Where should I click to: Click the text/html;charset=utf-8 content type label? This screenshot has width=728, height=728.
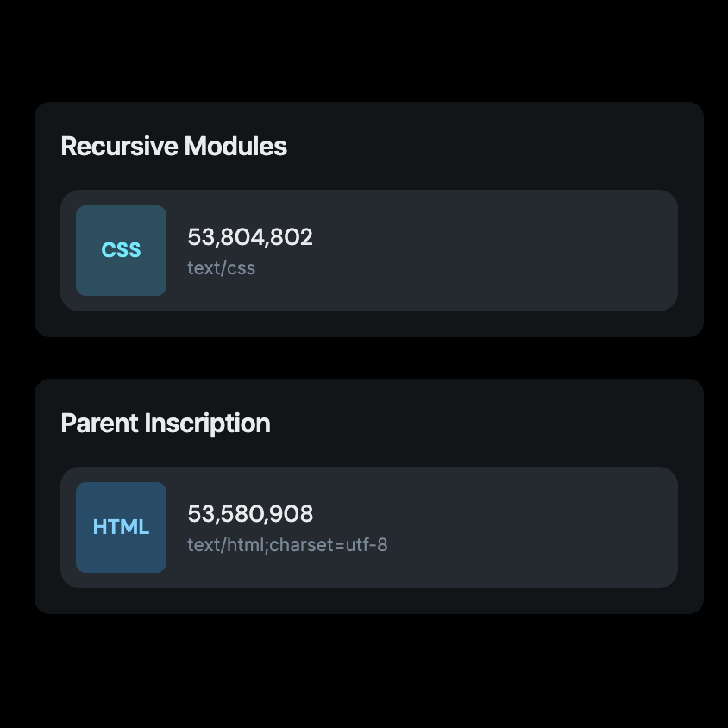[x=287, y=545]
